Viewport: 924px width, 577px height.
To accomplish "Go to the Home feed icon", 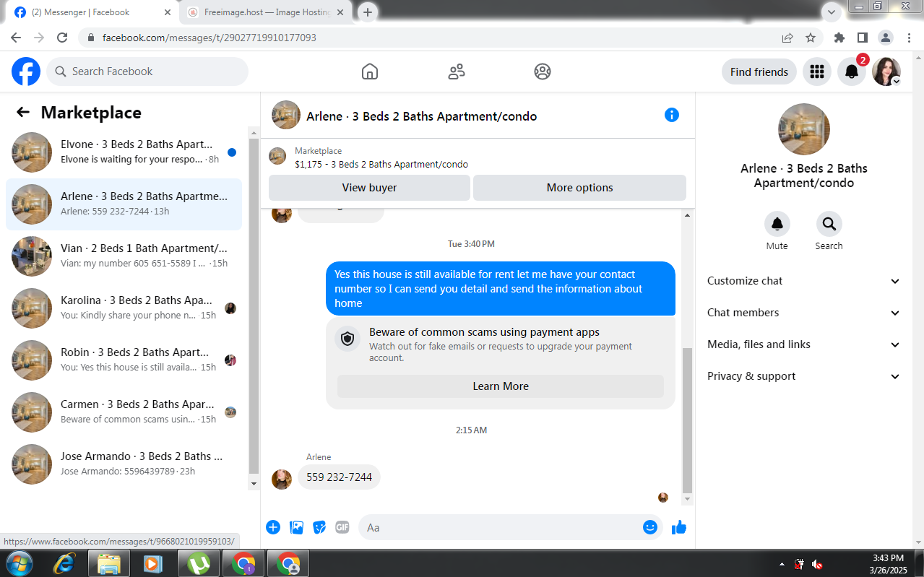I will [x=370, y=71].
